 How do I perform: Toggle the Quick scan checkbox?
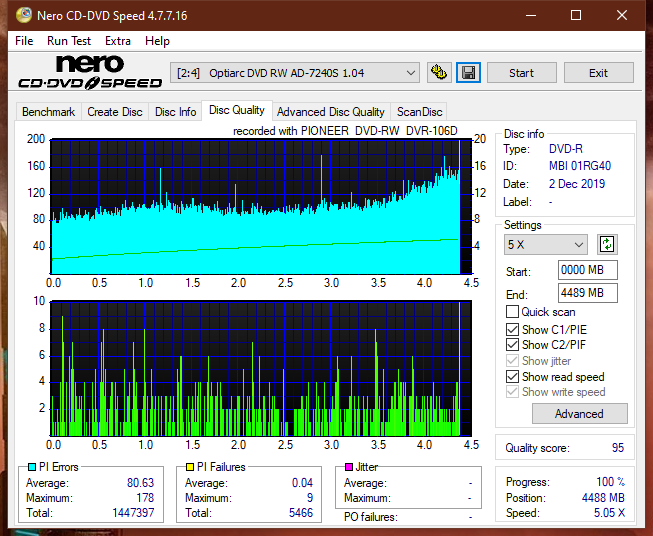click(x=512, y=312)
